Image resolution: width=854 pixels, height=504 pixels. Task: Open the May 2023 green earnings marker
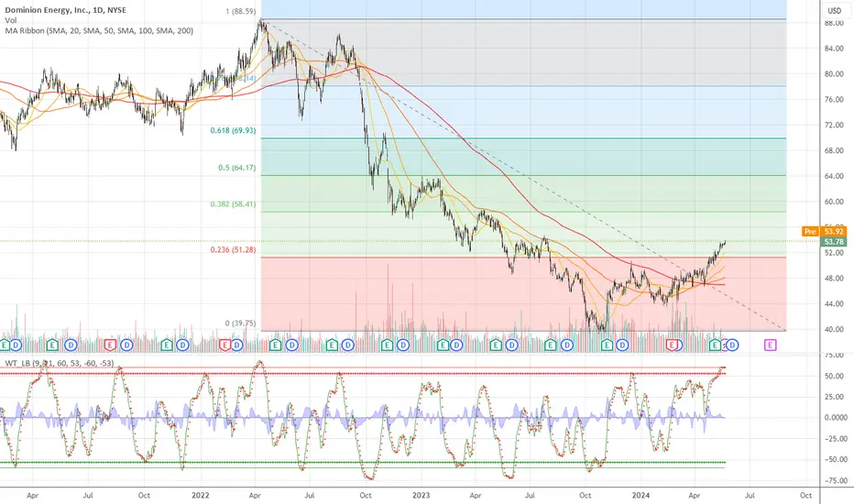495,345
